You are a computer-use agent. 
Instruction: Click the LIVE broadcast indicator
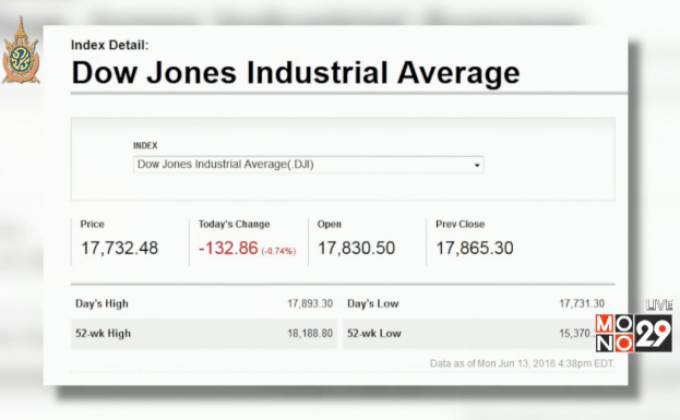coord(659,304)
